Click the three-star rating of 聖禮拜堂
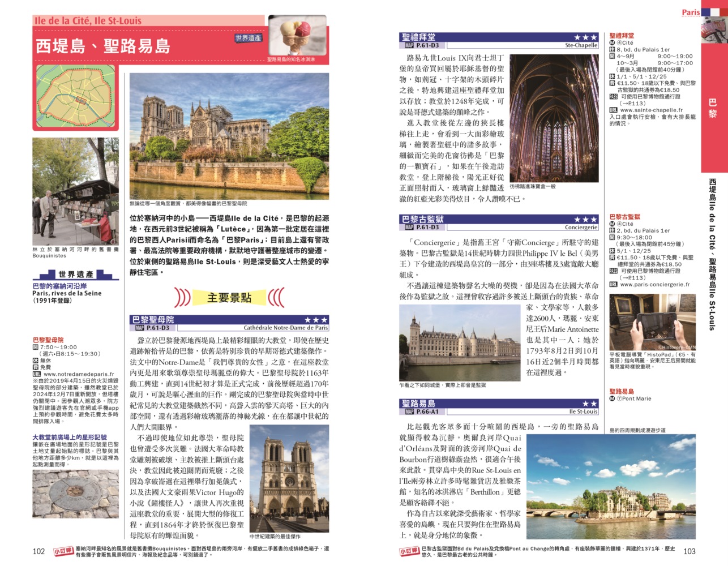This screenshot has height=566, width=728. [x=585, y=37]
